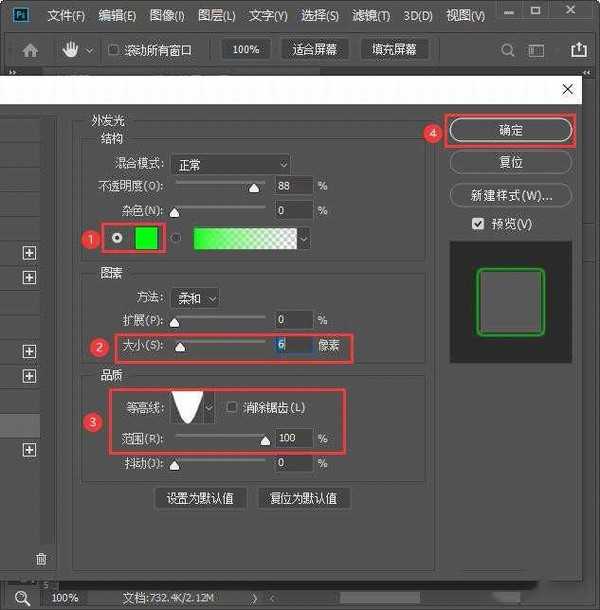Click the Home icon in options bar
Screen dimensions: 600x610
[30, 50]
